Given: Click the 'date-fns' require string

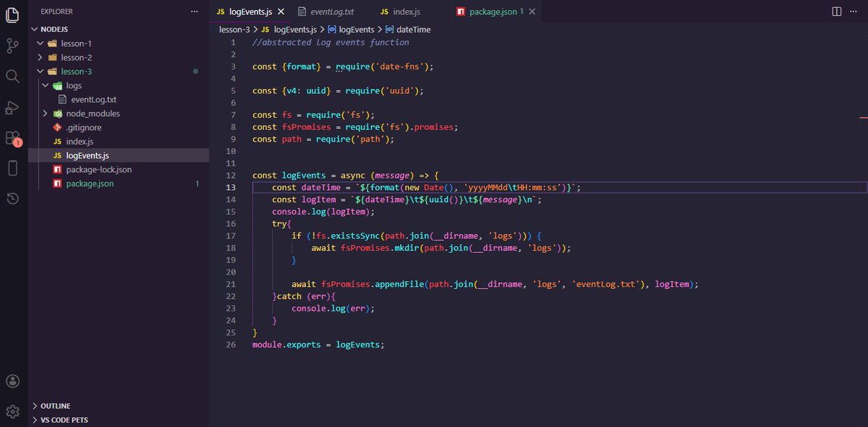Looking at the screenshot, I should tap(399, 66).
